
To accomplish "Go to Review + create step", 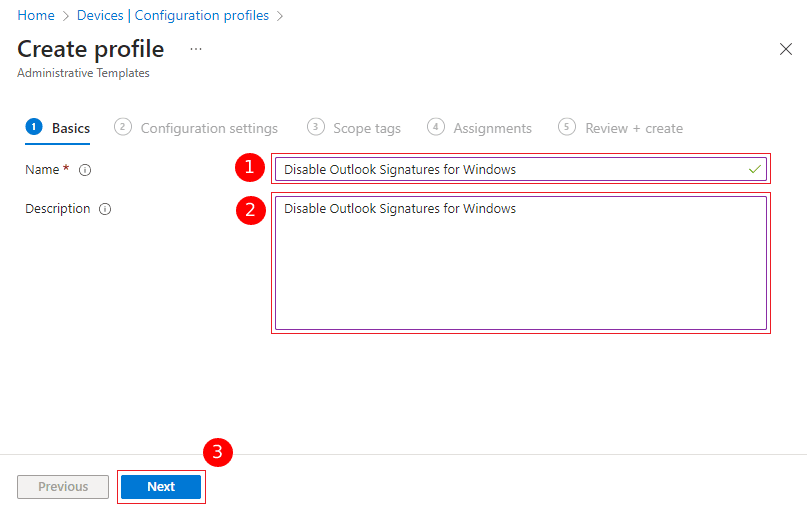I will [621, 128].
